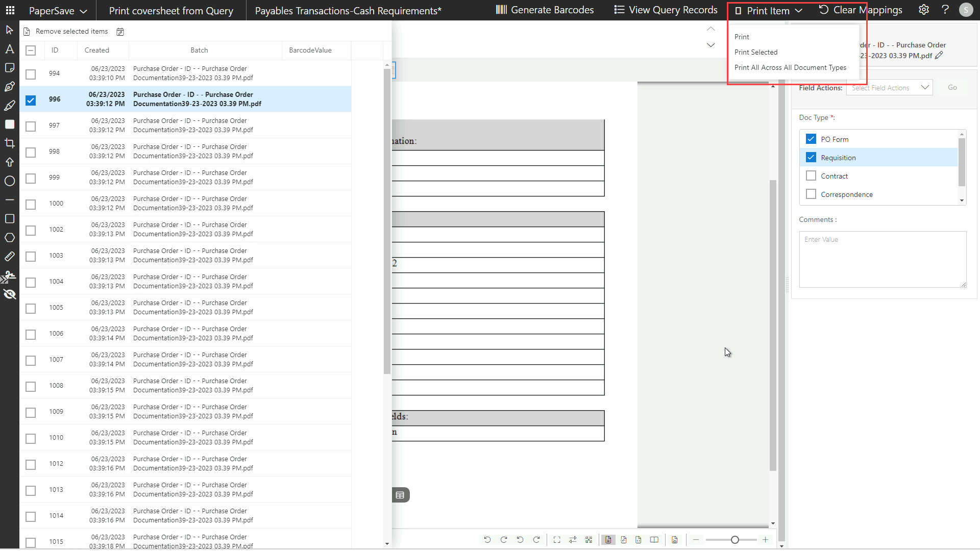Open the table grid button on document

pyautogui.click(x=400, y=495)
